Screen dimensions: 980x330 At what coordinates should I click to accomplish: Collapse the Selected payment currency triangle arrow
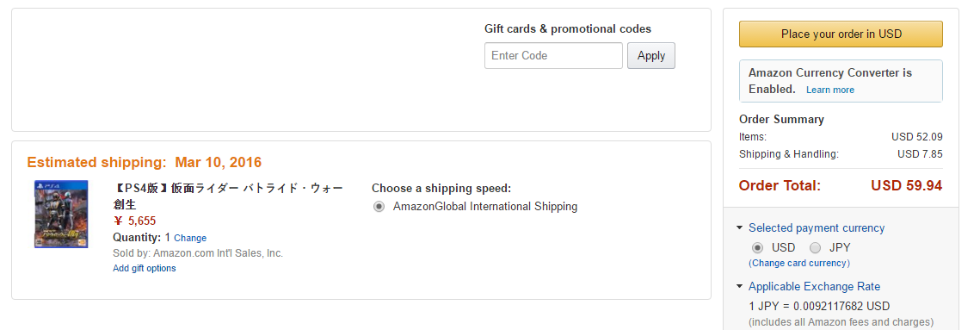[740, 228]
